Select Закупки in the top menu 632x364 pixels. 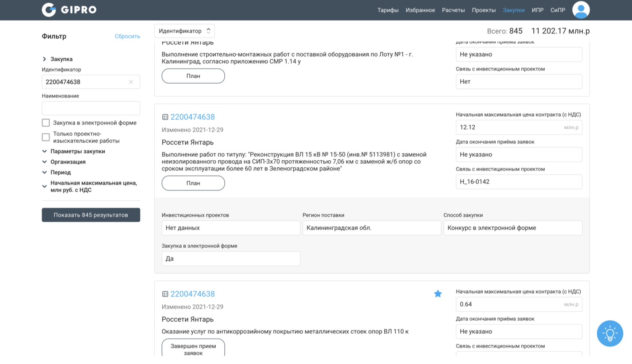click(513, 10)
